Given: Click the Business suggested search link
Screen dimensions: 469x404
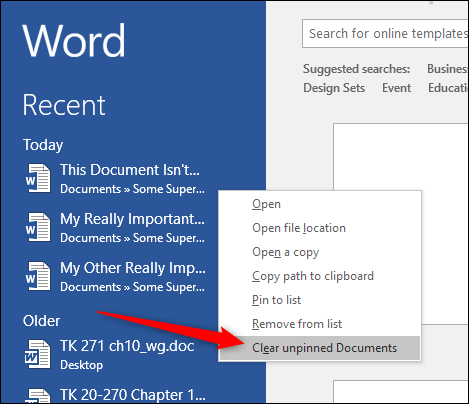Looking at the screenshot, I should click(x=447, y=69).
